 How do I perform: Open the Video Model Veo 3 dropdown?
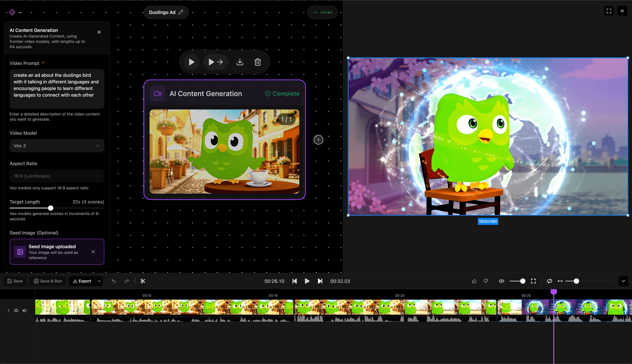(x=57, y=146)
